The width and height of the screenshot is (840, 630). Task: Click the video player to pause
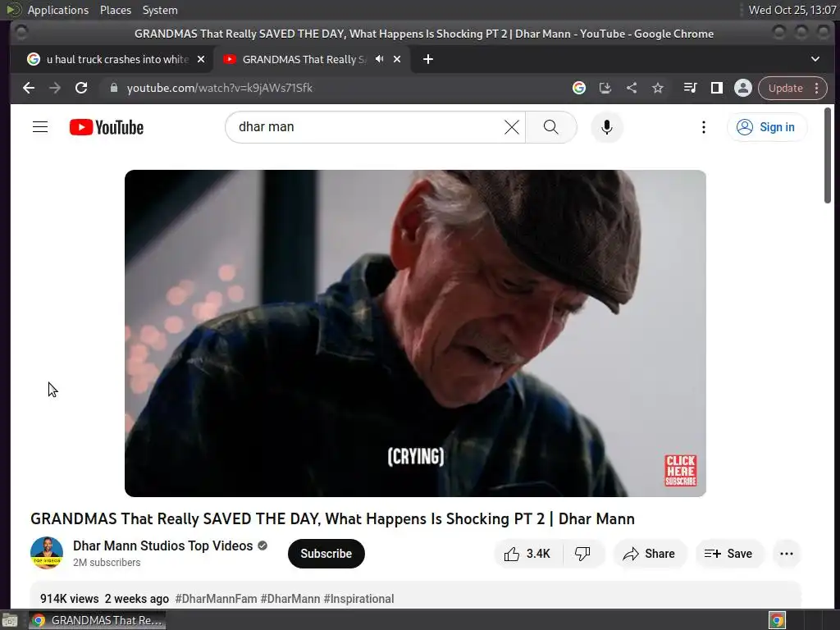click(x=415, y=333)
